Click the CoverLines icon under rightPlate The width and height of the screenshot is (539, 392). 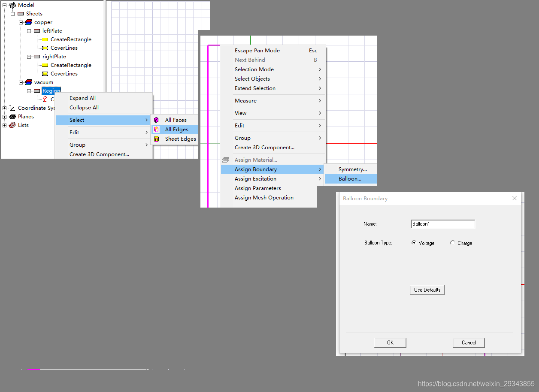[x=45, y=74]
